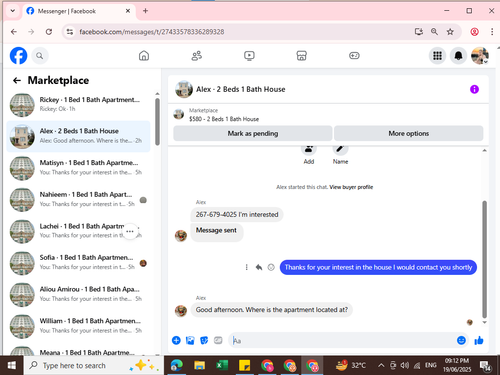Open the Sofia conversation
This screenshot has height=375, width=500.
78,263
